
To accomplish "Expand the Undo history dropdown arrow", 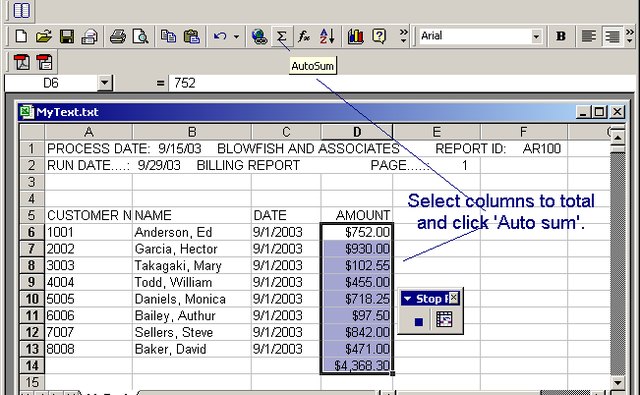I will click(236, 37).
